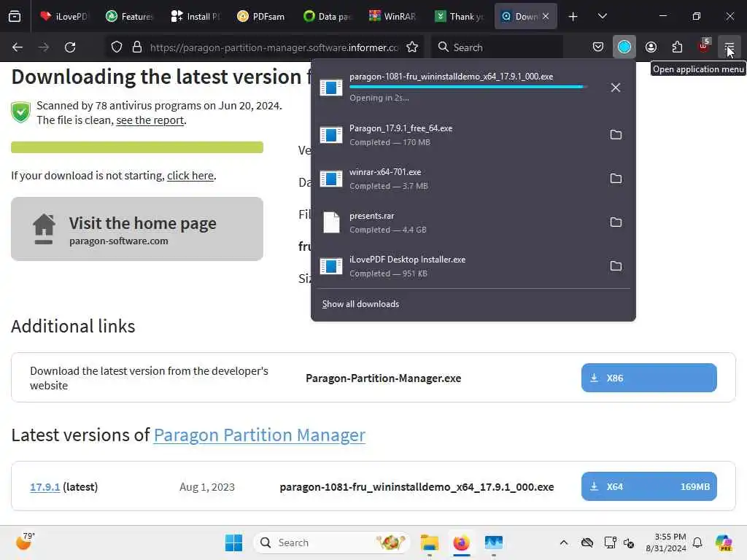Visit the home page paragon-software.com button

(x=137, y=229)
